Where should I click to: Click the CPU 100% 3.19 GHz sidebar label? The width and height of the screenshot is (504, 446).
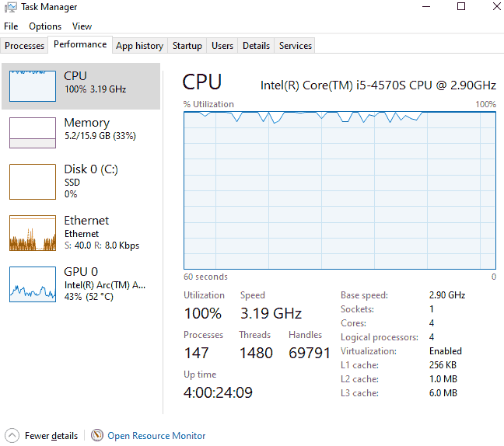coord(95,82)
